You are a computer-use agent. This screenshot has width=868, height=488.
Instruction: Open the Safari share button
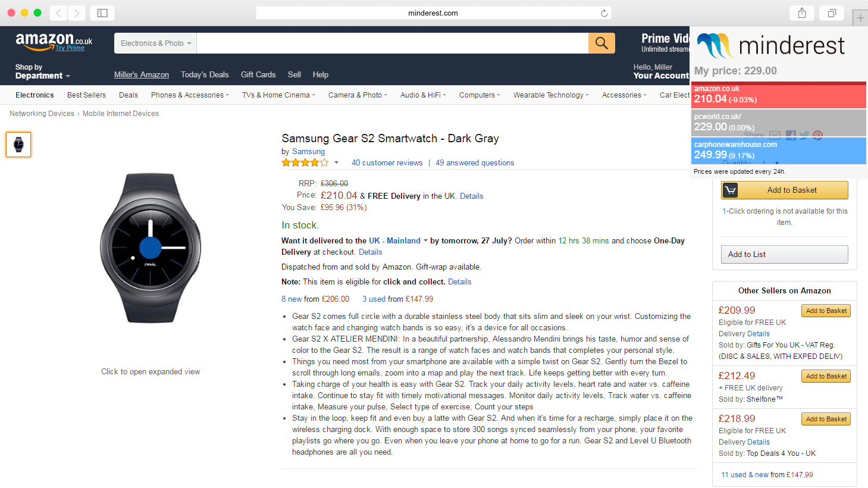pyautogui.click(x=801, y=13)
